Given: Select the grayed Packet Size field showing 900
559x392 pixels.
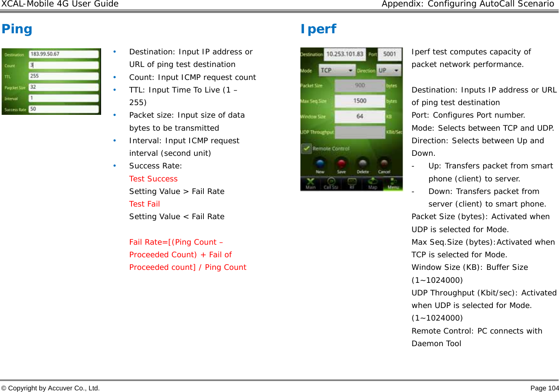Looking at the screenshot, I should click(360, 86).
